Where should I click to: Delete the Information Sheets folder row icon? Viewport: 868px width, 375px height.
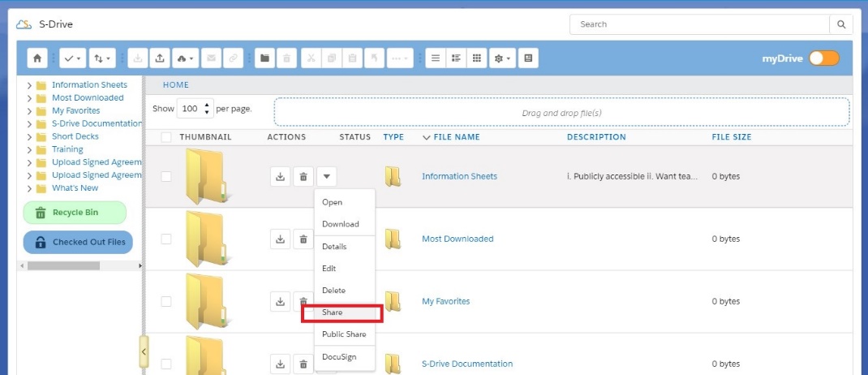pos(303,177)
